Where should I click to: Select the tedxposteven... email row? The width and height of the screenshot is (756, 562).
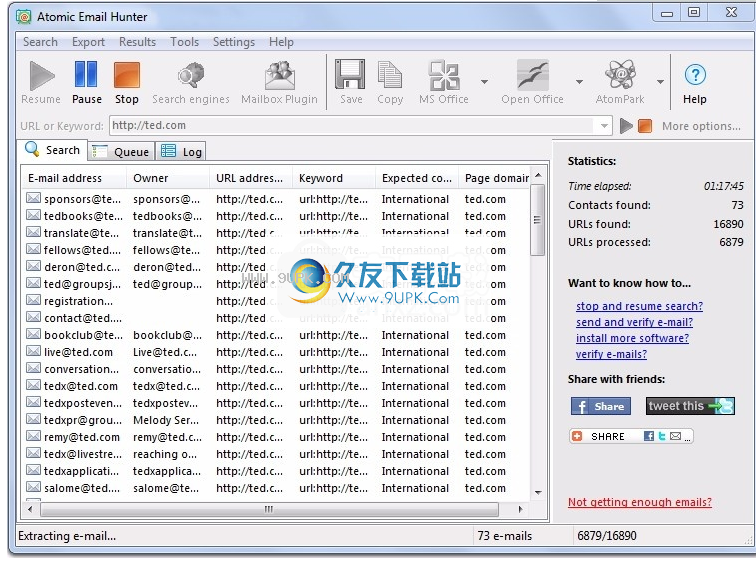(276, 403)
